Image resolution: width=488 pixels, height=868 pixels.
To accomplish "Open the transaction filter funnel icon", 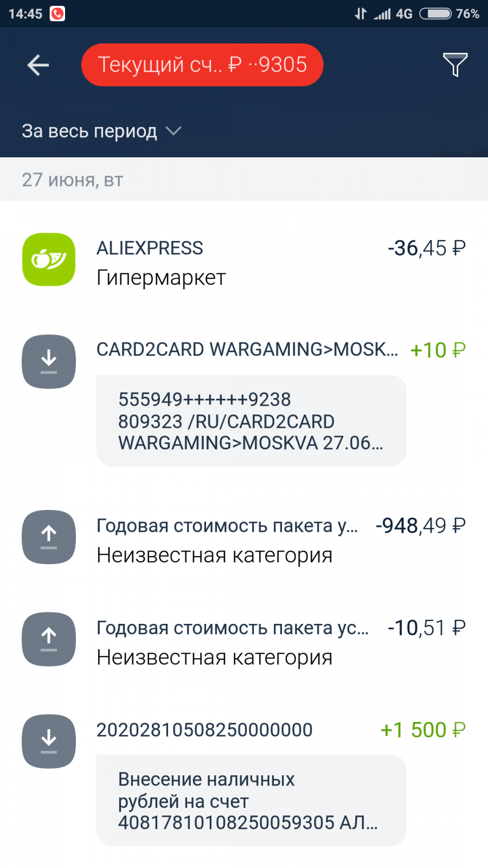I will [455, 65].
